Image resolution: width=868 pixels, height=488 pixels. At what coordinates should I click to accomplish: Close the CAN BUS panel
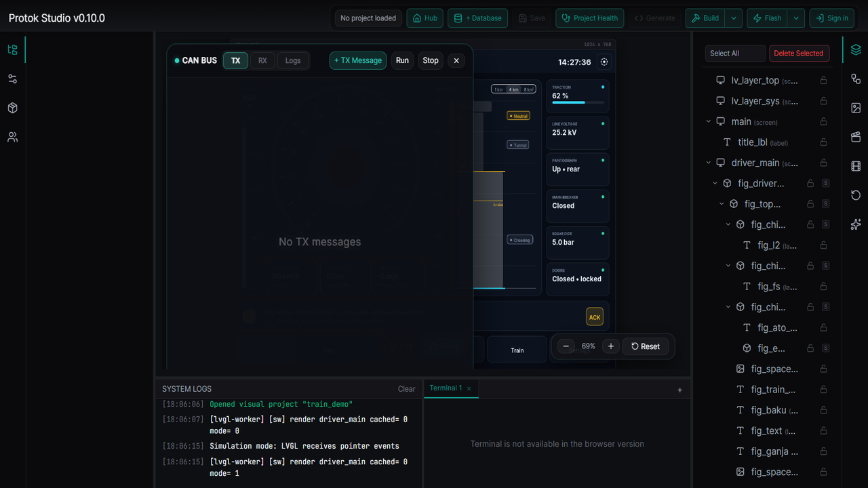[x=456, y=60]
